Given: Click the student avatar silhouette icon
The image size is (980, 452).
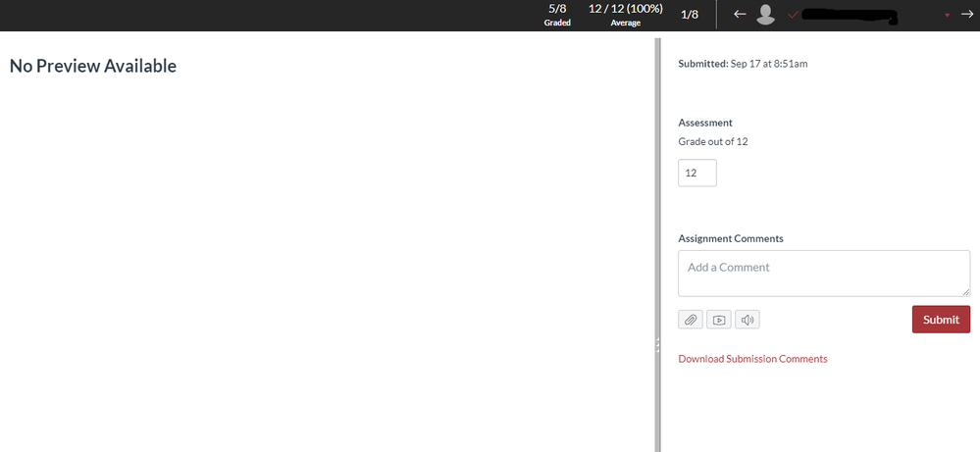Looking at the screenshot, I should [766, 15].
